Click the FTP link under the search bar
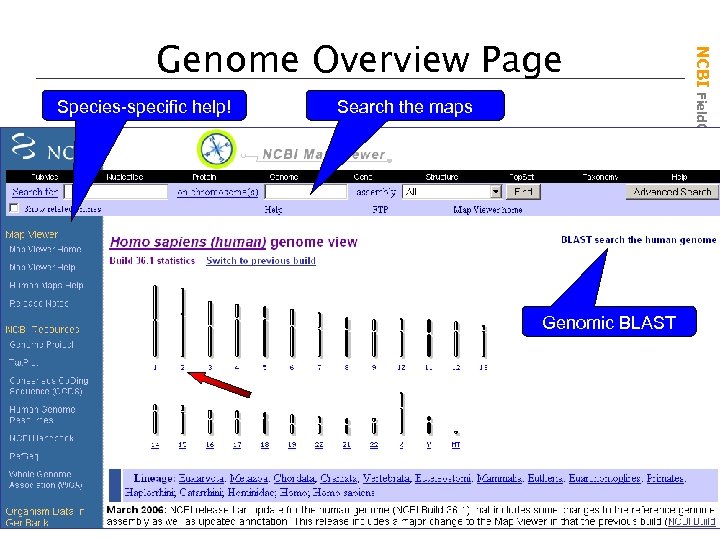The image size is (720, 540). 380,209
